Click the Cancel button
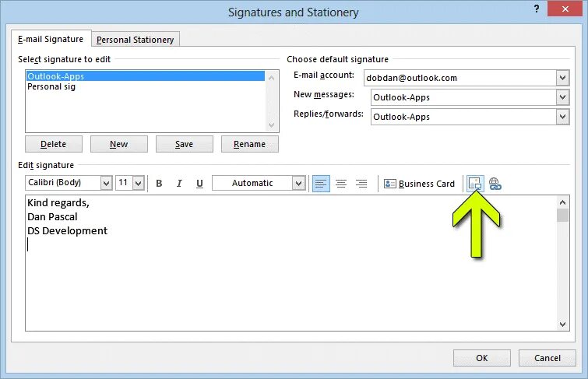 (548, 358)
